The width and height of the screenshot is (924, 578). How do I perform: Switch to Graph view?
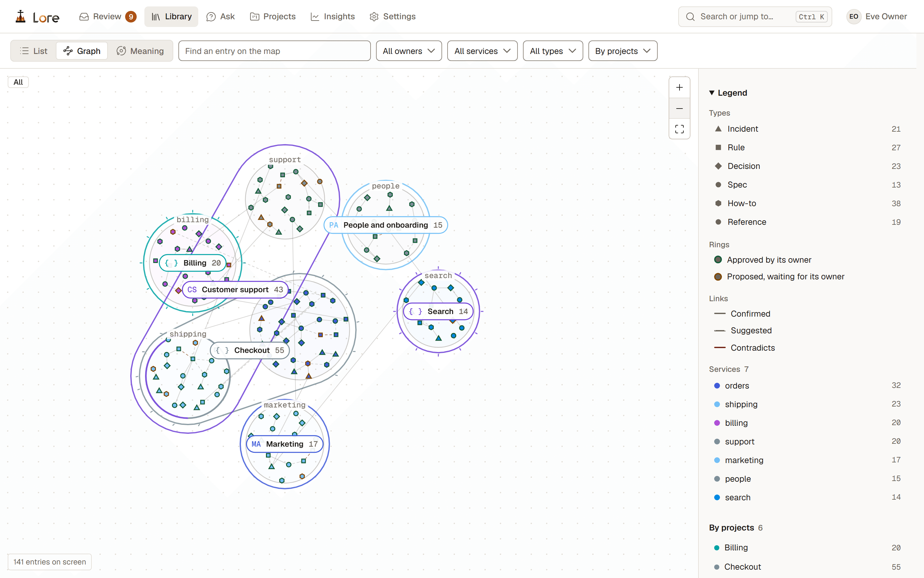[82, 51]
